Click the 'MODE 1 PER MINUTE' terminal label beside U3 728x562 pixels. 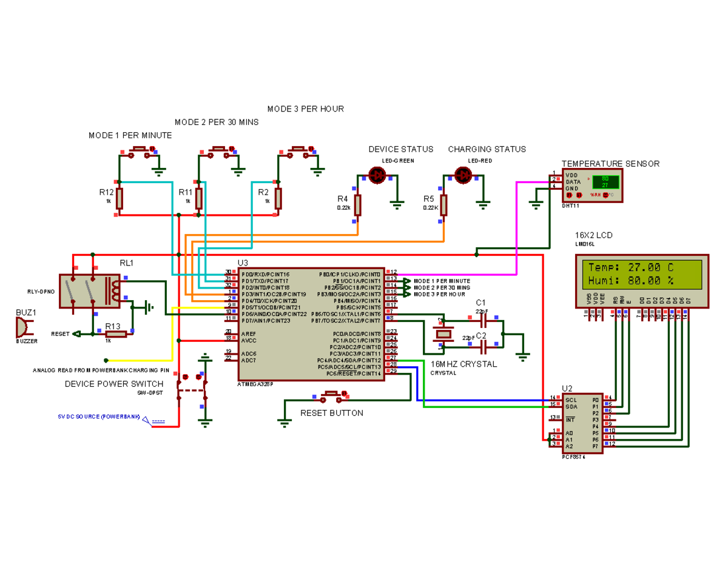pos(442,281)
